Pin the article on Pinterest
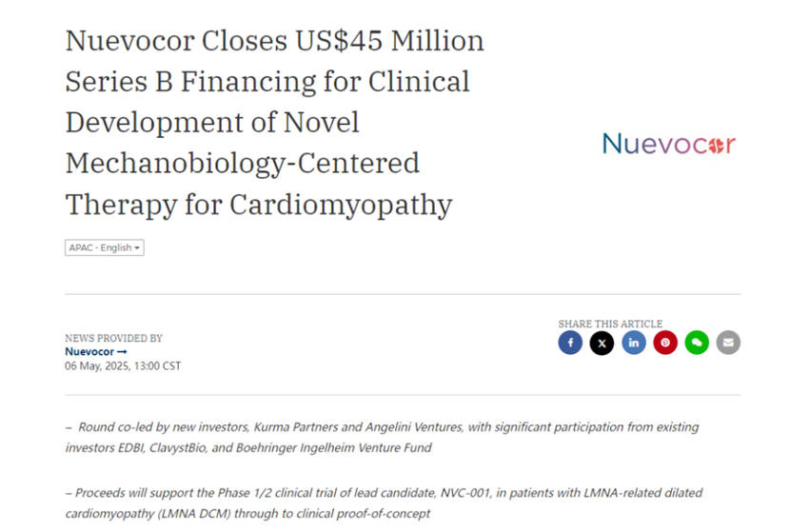The width and height of the screenshot is (790, 532). pyautogui.click(x=665, y=343)
